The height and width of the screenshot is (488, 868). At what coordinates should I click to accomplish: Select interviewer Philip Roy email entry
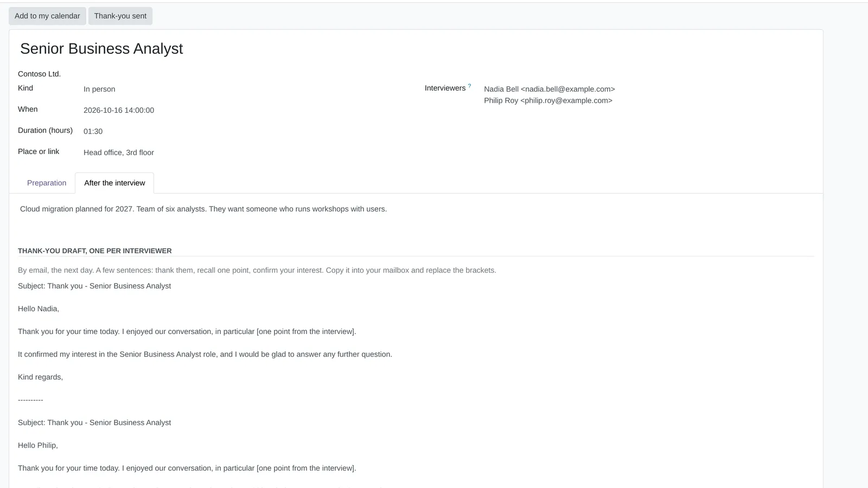[x=548, y=100]
